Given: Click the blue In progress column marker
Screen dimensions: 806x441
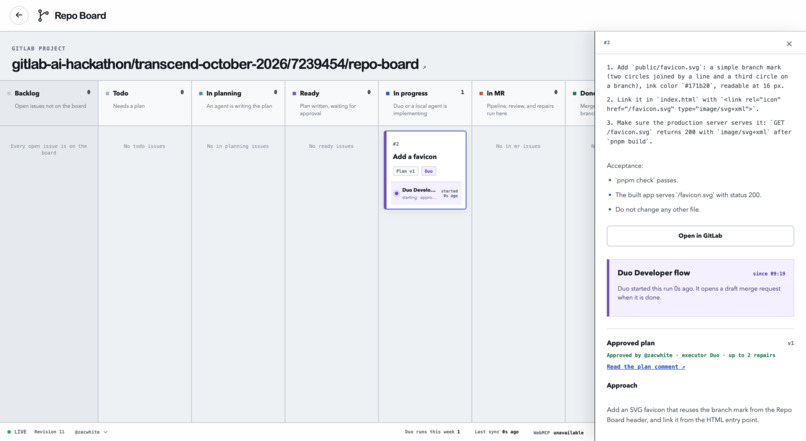Looking at the screenshot, I should click(388, 94).
